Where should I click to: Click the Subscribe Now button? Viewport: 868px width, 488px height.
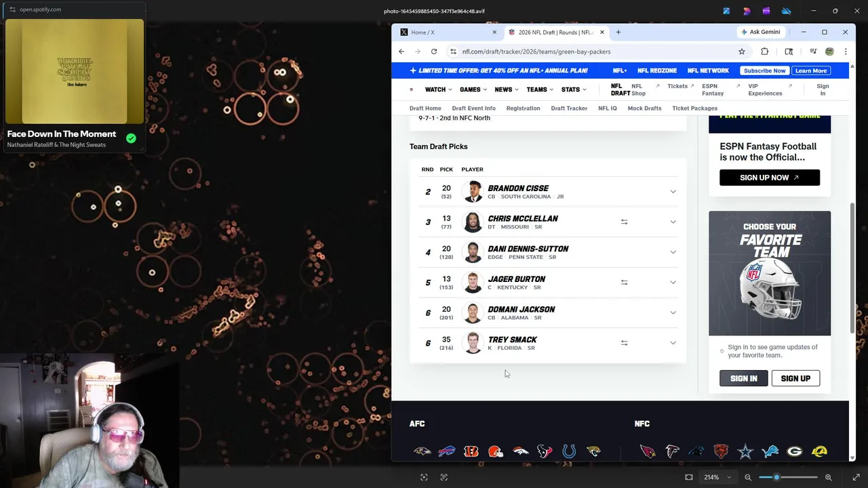point(764,70)
